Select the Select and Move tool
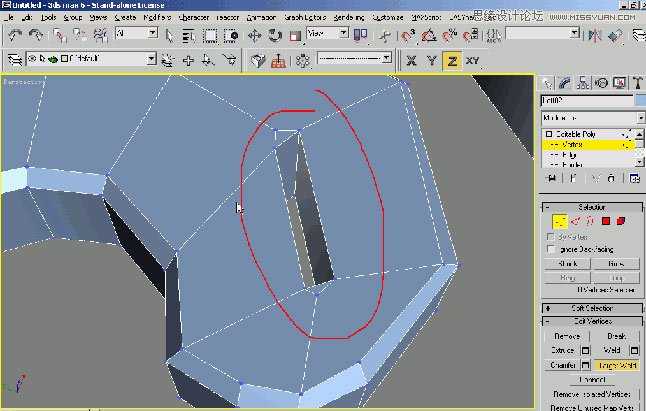Viewport: 646px width, 411px height. [x=254, y=36]
